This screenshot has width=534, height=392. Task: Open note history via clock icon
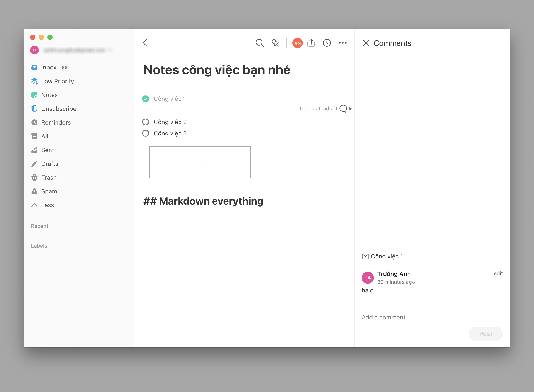[x=327, y=43]
